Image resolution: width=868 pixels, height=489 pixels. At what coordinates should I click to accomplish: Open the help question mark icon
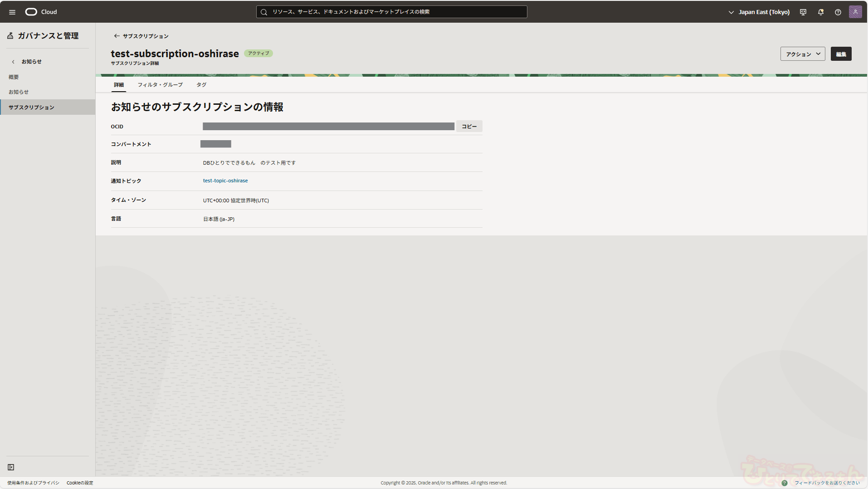coord(838,12)
